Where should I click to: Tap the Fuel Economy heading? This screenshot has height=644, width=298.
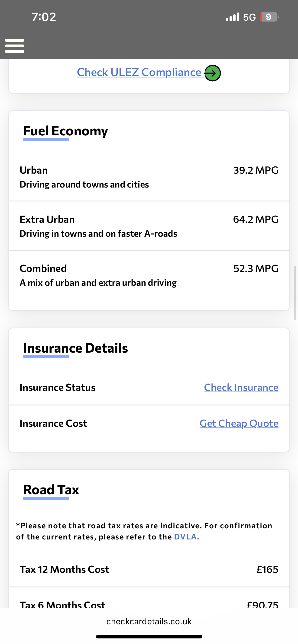click(x=65, y=131)
